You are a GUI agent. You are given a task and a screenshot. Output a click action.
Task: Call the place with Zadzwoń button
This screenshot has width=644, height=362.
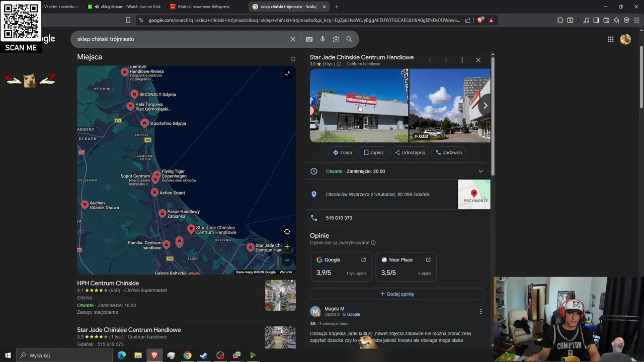449,152
